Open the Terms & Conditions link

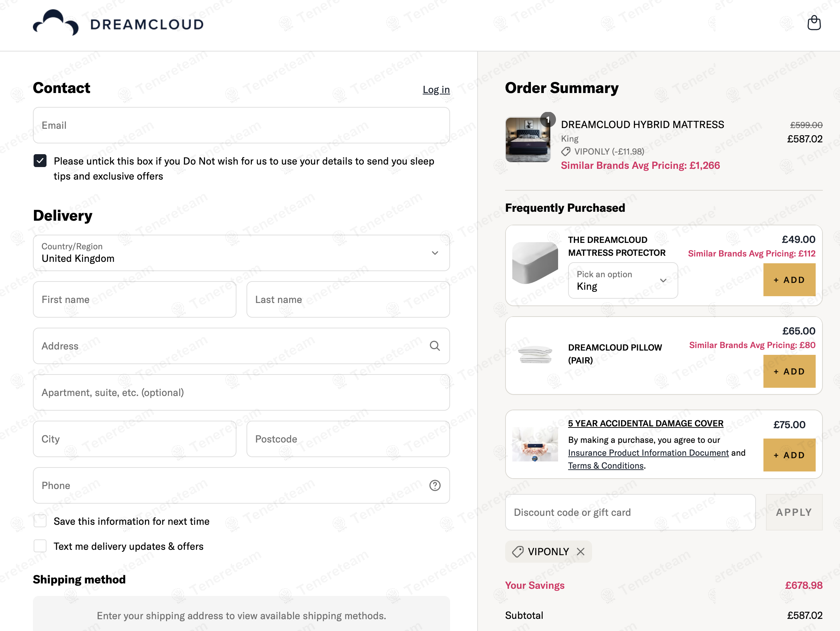[x=606, y=466]
